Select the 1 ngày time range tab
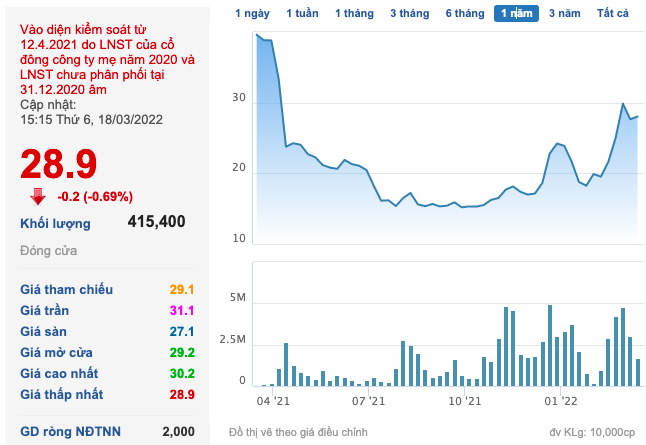 point(252,14)
